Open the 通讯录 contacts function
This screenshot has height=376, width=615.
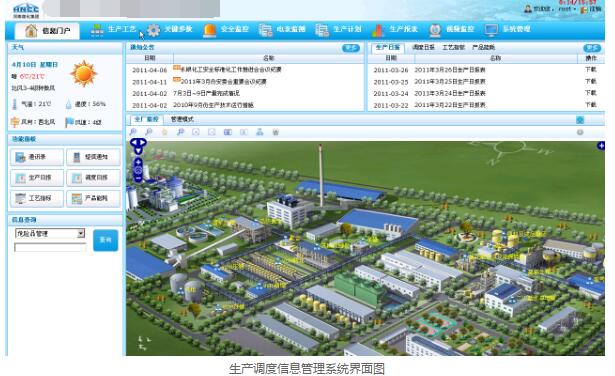37,157
